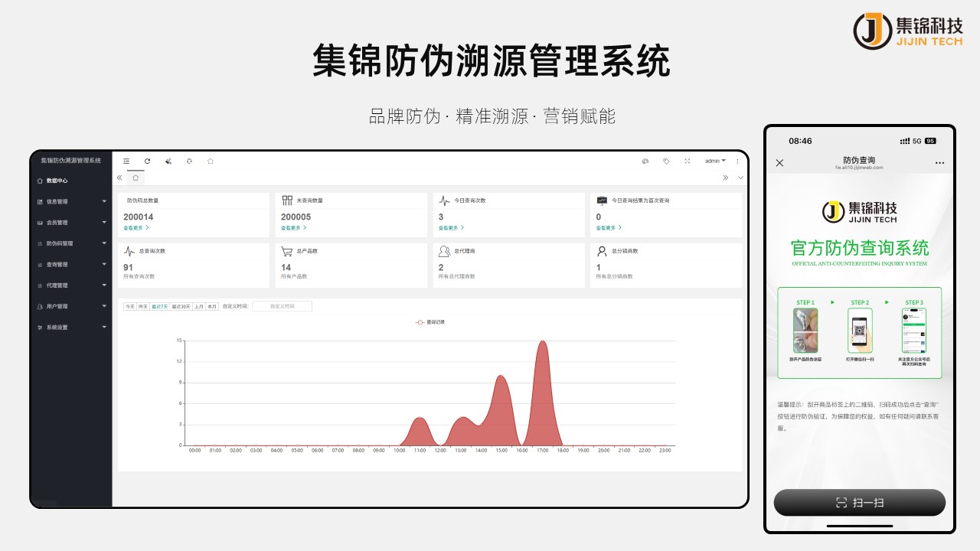Click the pulse icon of 总查询次数 card
This screenshot has height=551, width=980.
(129, 251)
